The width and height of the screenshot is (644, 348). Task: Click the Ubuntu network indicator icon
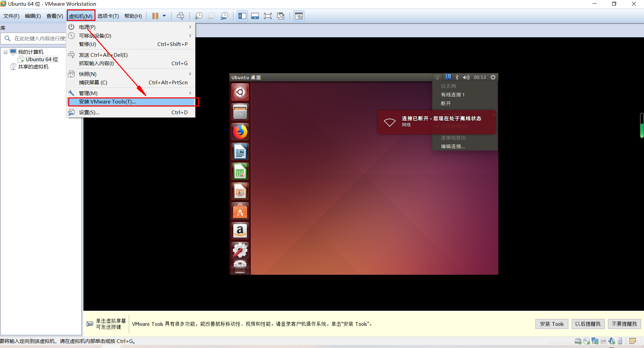pos(437,77)
